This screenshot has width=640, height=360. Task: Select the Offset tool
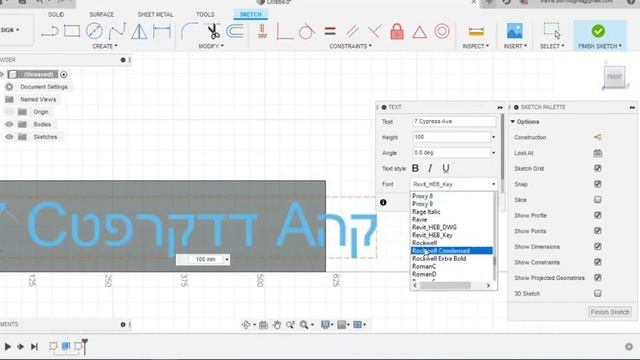pos(235,31)
